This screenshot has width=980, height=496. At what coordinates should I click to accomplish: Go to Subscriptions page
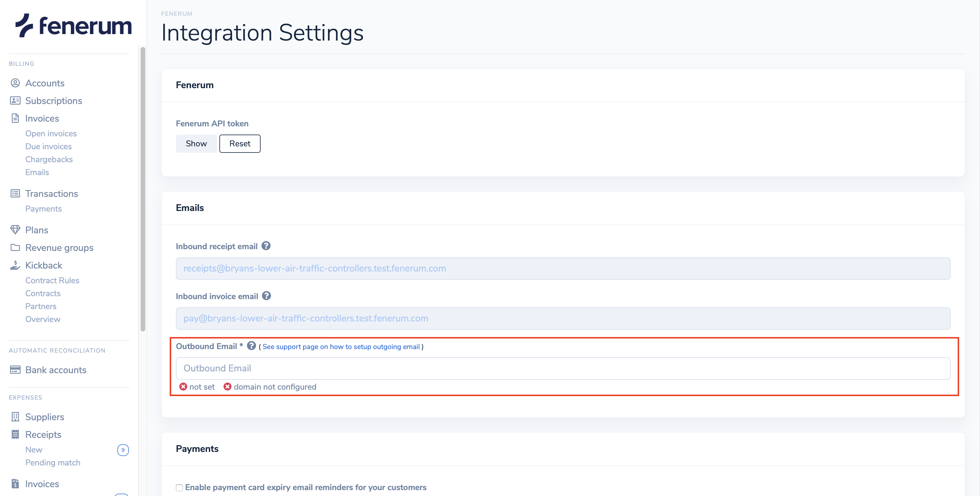click(x=54, y=101)
